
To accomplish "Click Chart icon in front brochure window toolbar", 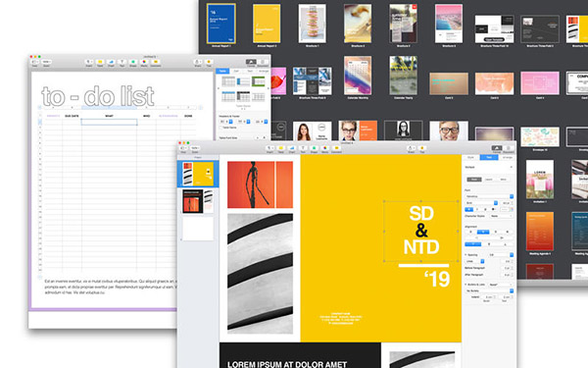I will tap(292, 148).
